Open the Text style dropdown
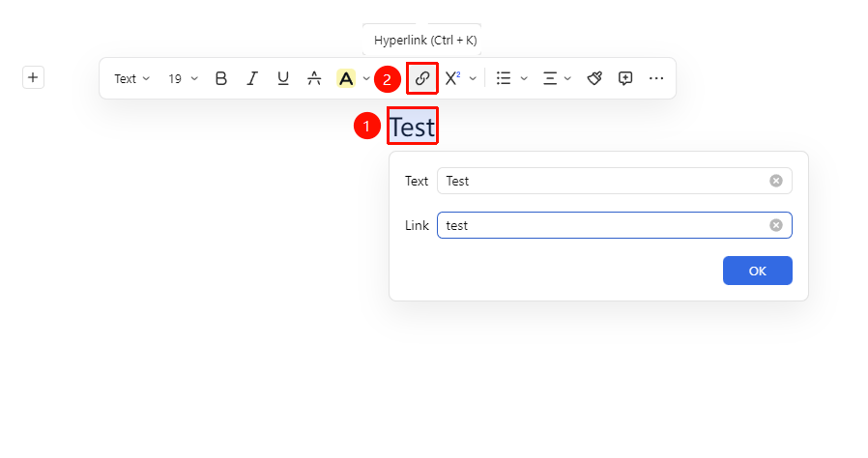Image resolution: width=868 pixels, height=458 pixels. pyautogui.click(x=131, y=78)
